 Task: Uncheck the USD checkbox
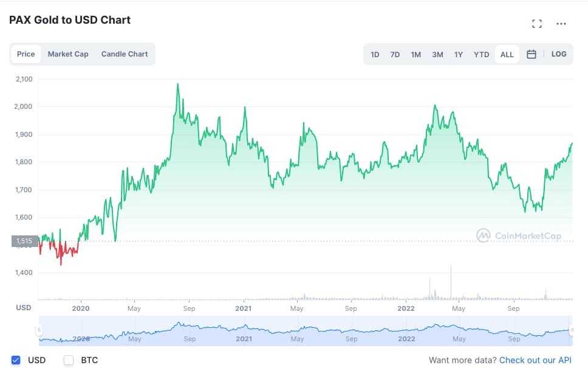tap(16, 360)
